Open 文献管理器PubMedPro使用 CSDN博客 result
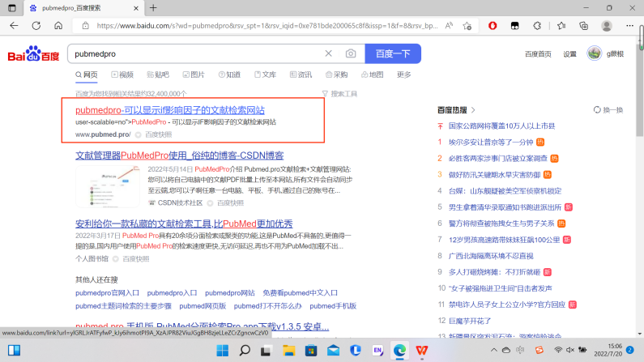This screenshot has height=362, width=644. pyautogui.click(x=180, y=155)
